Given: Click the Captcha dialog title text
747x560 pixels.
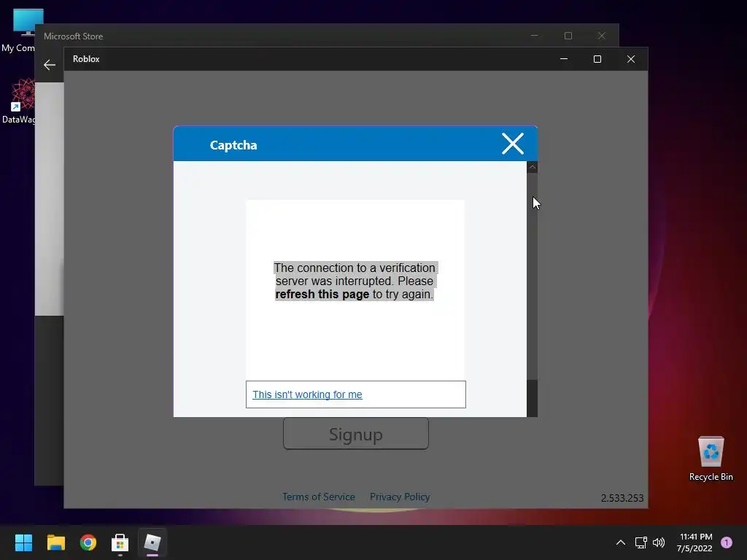Looking at the screenshot, I should point(233,145).
